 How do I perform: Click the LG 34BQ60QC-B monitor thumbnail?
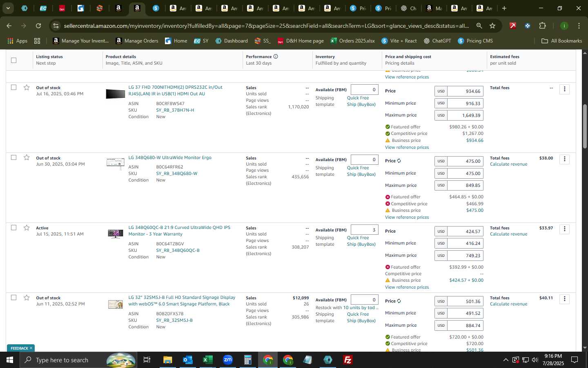click(x=115, y=233)
